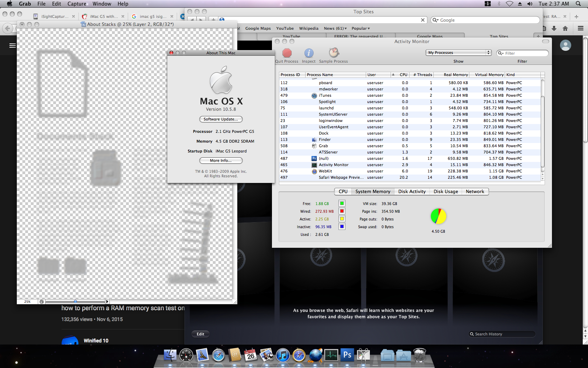This screenshot has height=368, width=588.
Task: Click the Software Update... button
Action: (221, 119)
